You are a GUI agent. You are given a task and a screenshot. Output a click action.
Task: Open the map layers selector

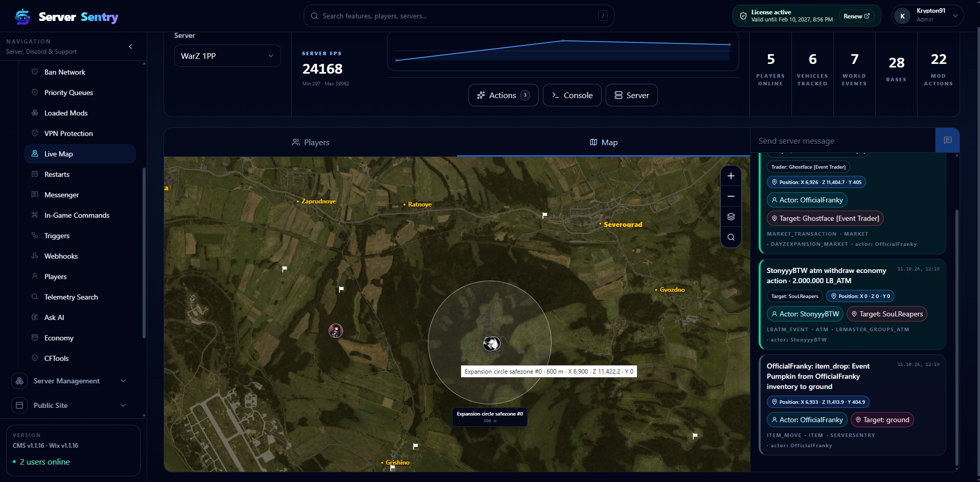pyautogui.click(x=731, y=217)
